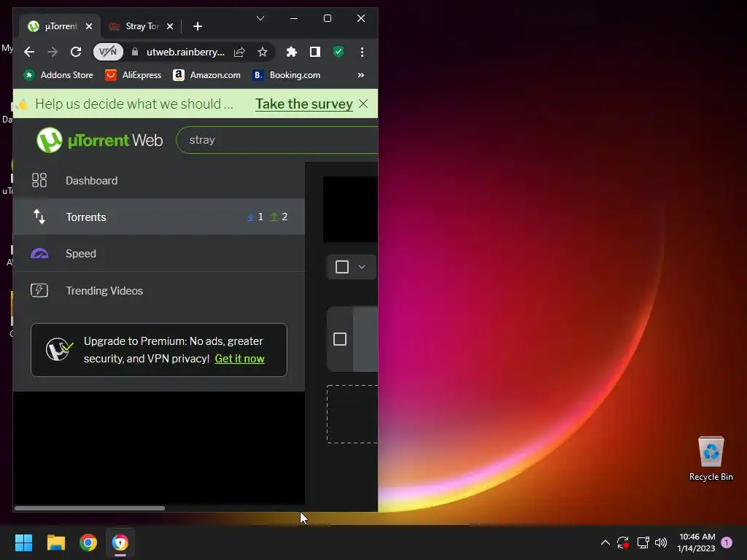The image size is (747, 560).
Task: Open the Amazon.com bookmark
Action: point(206,75)
